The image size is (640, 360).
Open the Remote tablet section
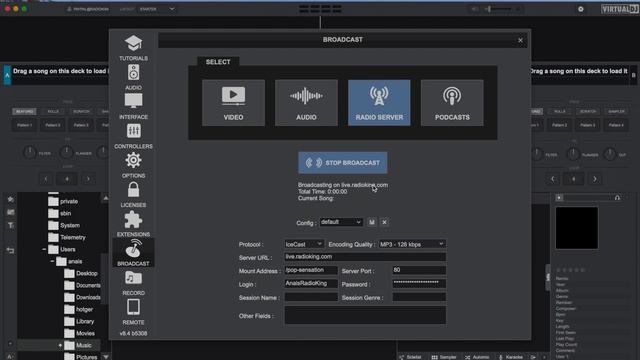pyautogui.click(x=133, y=312)
